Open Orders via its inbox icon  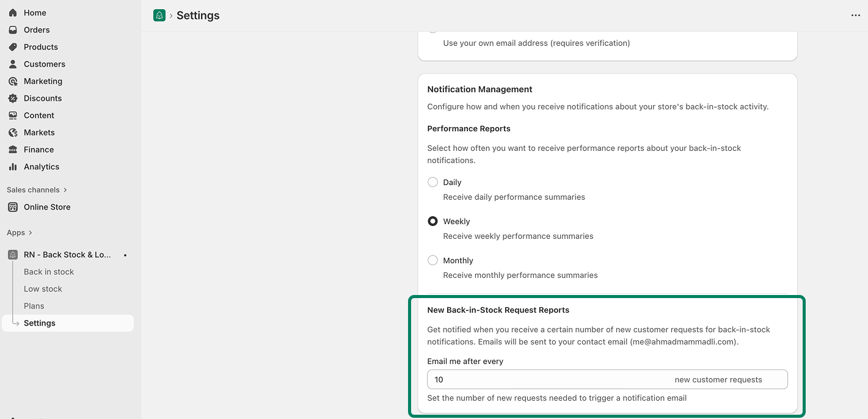coord(13,30)
